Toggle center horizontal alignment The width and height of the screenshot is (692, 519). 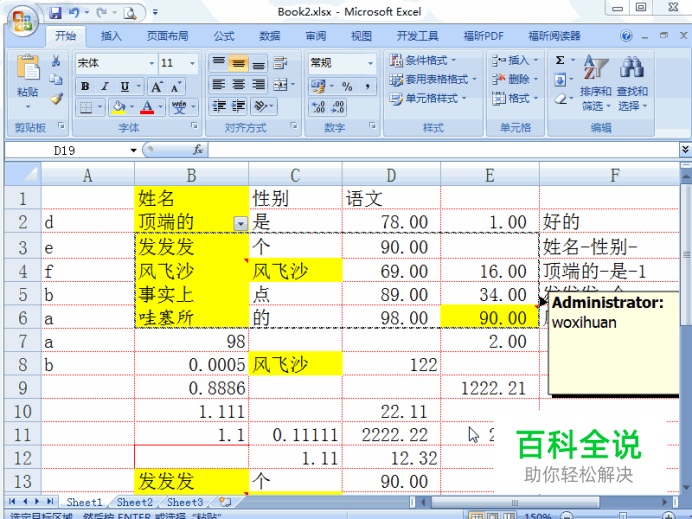click(239, 85)
